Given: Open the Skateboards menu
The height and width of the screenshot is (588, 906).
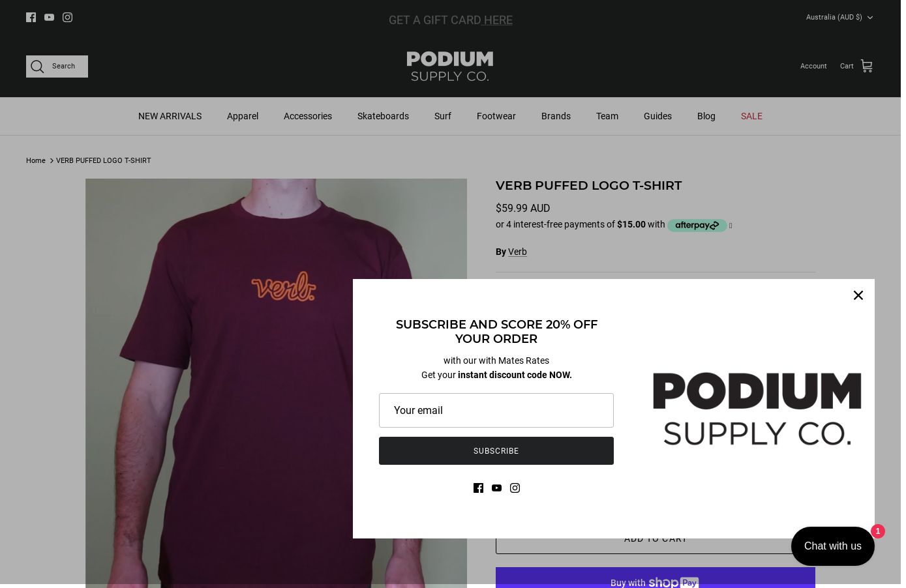Looking at the screenshot, I should click(383, 116).
